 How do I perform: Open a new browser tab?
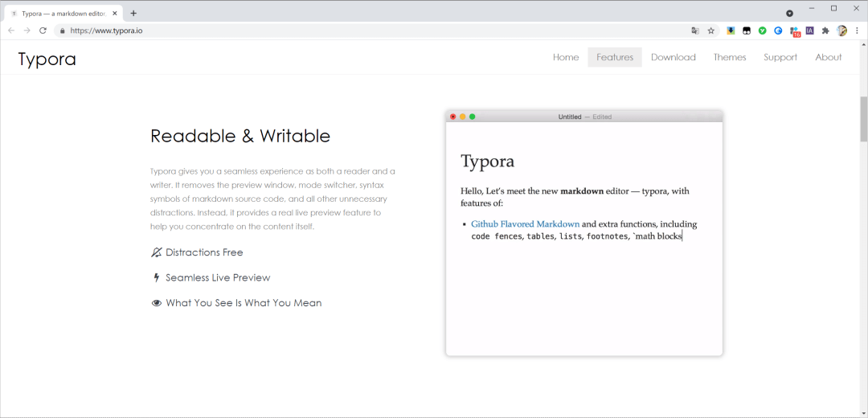pyautogui.click(x=133, y=14)
